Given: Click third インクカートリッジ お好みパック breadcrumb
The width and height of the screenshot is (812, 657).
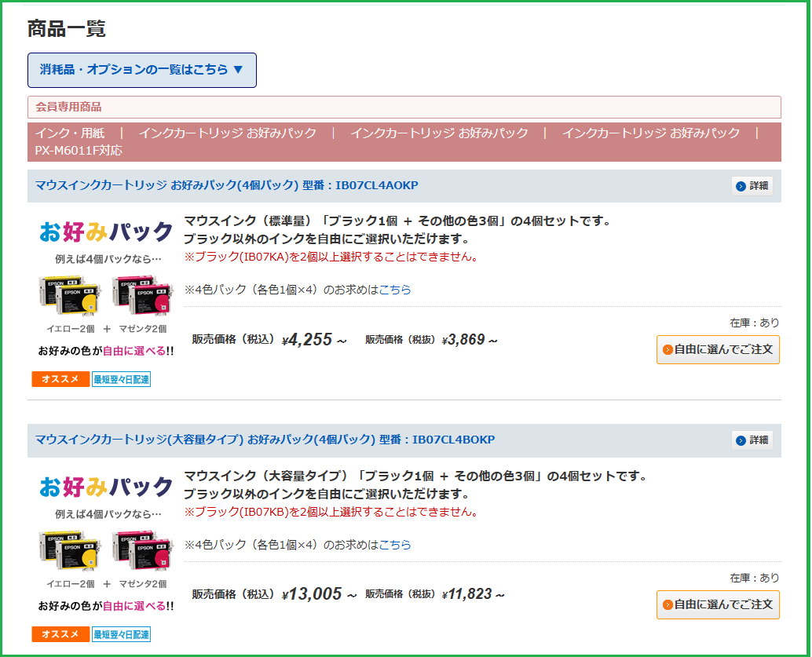Looking at the screenshot, I should [x=651, y=133].
